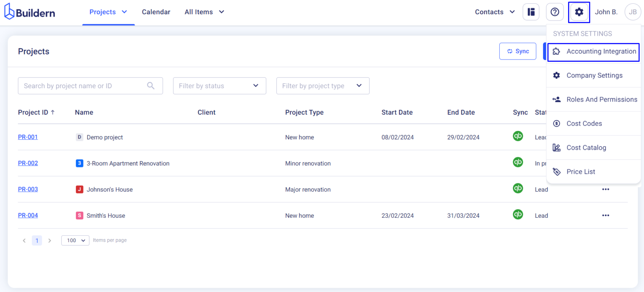Click the Sync button
Image resolution: width=644 pixels, height=292 pixels.
[517, 51]
